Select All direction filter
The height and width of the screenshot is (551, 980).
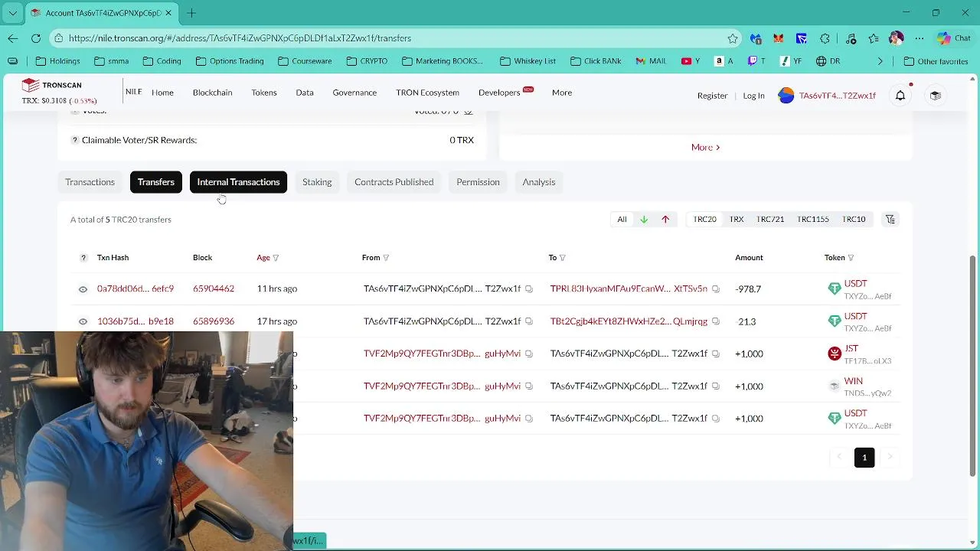click(622, 220)
